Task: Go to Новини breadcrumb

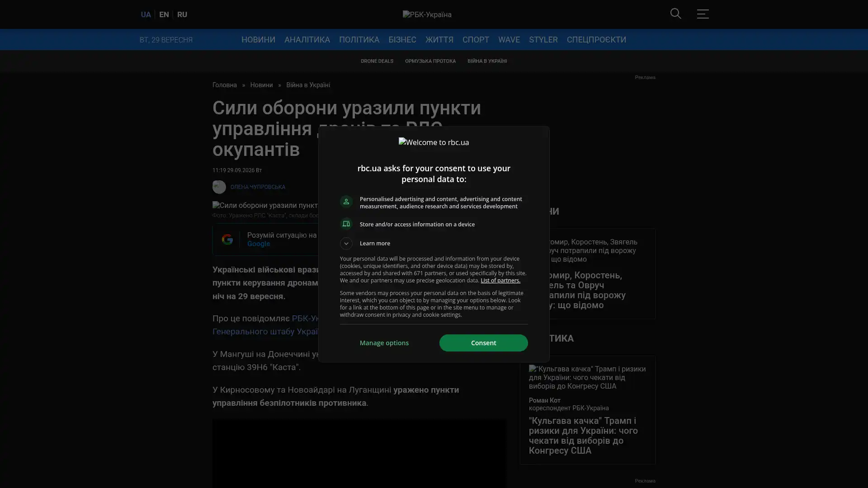Action: [261, 85]
